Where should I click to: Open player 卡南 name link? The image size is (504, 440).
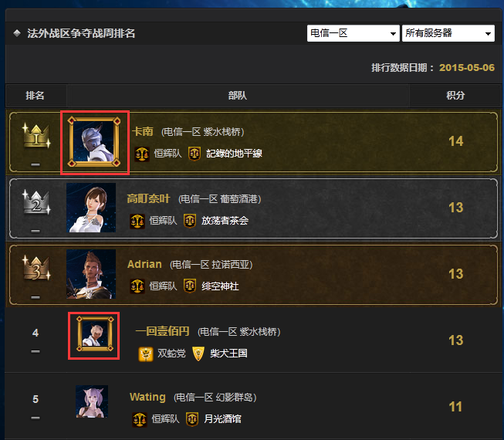(142, 131)
